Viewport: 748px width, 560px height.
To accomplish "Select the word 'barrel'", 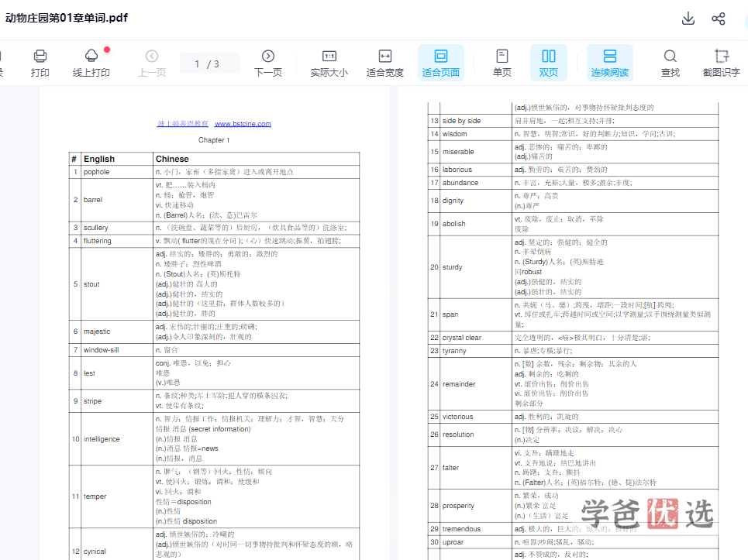I will point(93,200).
